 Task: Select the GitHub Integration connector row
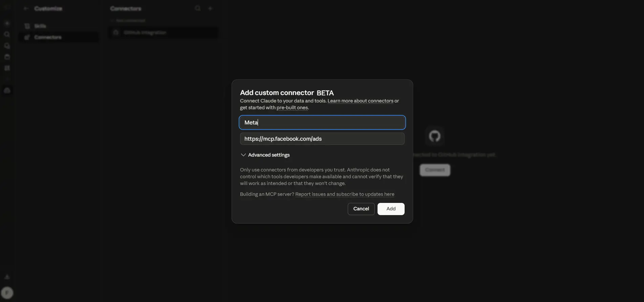point(163,32)
